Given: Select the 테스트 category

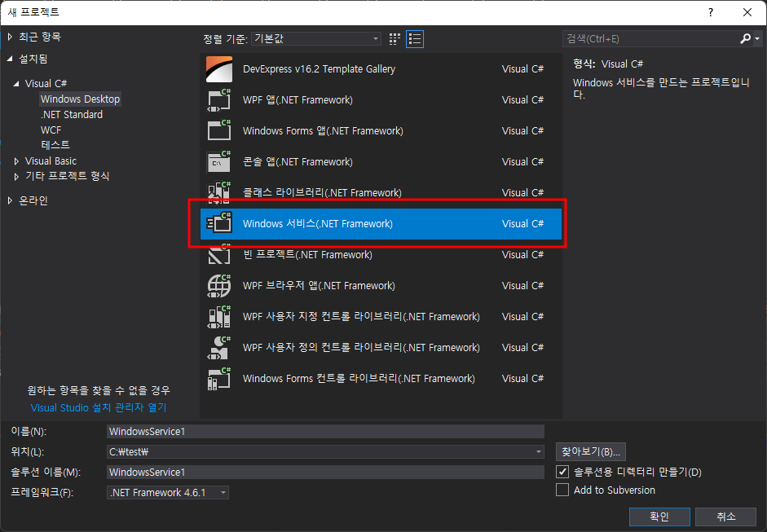Looking at the screenshot, I should point(55,145).
